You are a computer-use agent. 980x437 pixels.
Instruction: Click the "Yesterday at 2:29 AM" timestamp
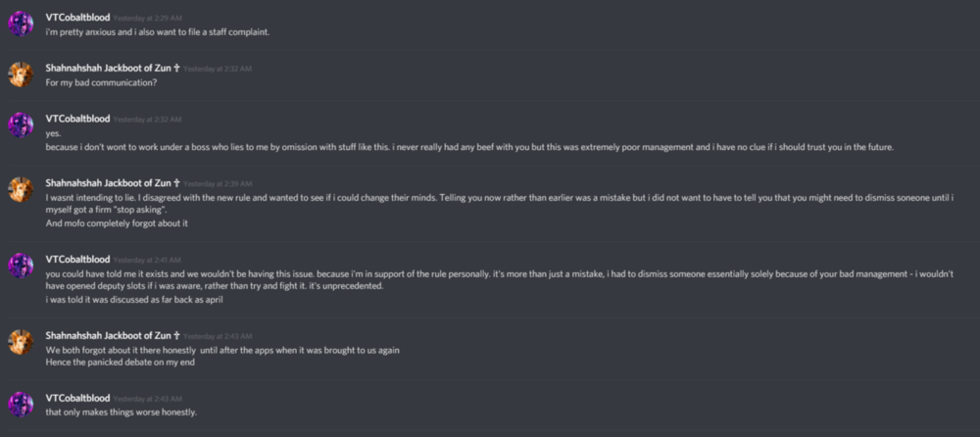coord(146,19)
